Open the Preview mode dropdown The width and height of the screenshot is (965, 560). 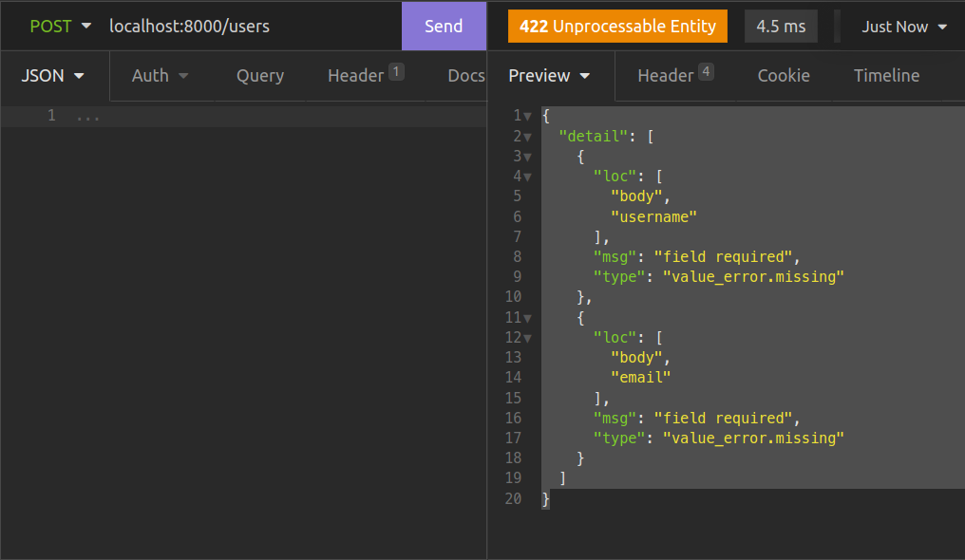pos(549,76)
